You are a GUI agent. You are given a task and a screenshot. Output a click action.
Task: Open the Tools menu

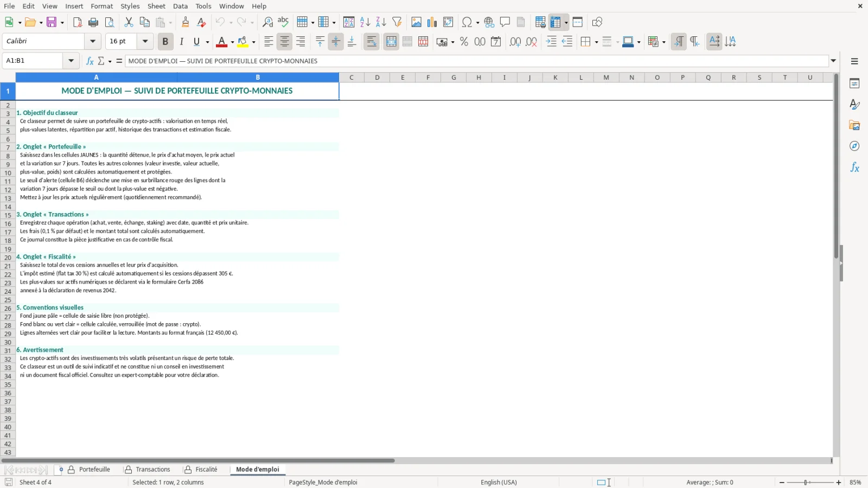pyautogui.click(x=203, y=6)
